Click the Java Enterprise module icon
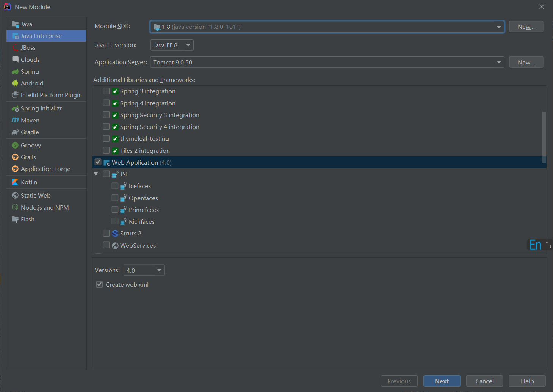This screenshot has height=392, width=553. [15, 36]
